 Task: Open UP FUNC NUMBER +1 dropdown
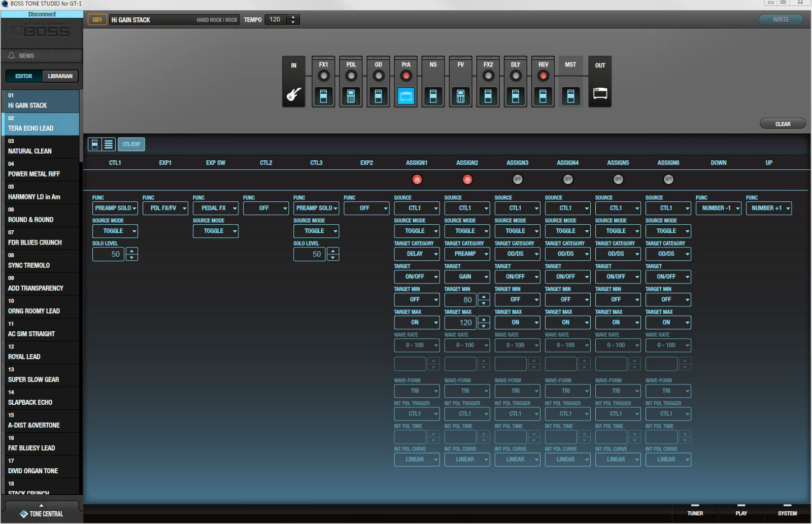tap(768, 208)
